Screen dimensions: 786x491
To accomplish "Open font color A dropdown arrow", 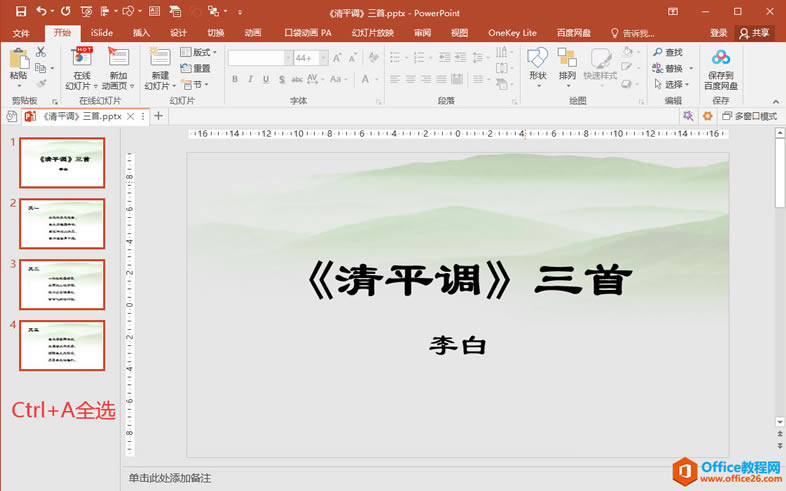I will (x=376, y=79).
